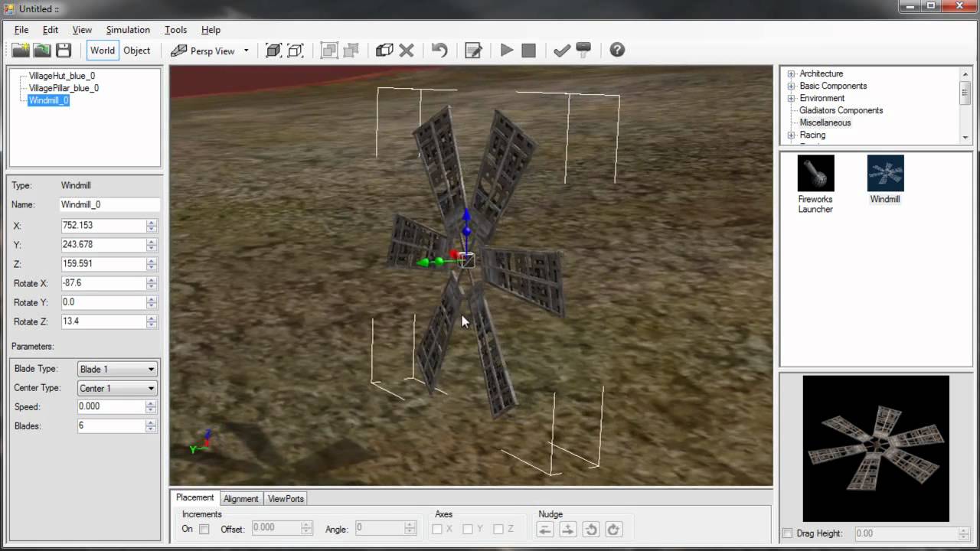Open the File menu
Screen dimensions: 980x551
(21, 30)
